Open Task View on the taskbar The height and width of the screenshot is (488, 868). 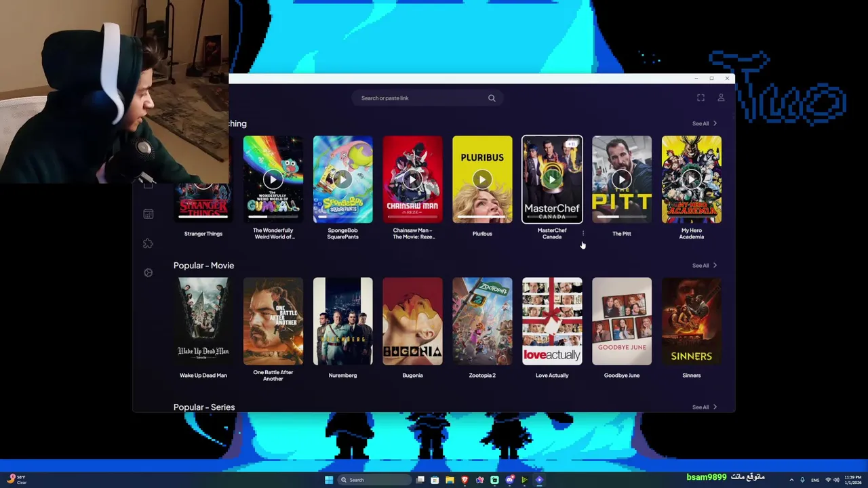click(420, 480)
